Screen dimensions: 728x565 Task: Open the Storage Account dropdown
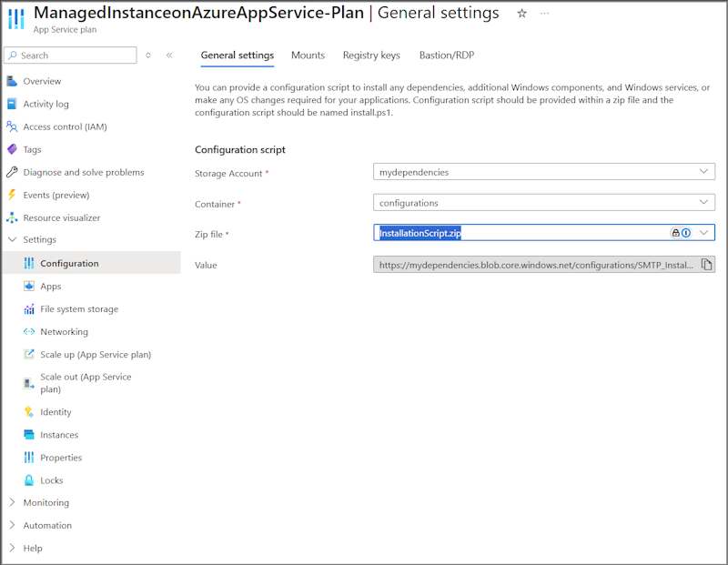pos(703,171)
